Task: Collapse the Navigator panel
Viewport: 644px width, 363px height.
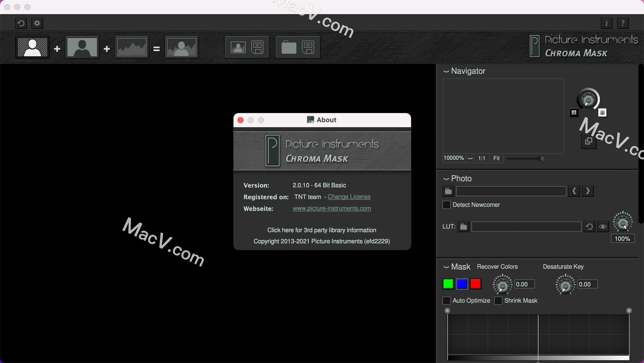Action: coord(446,71)
